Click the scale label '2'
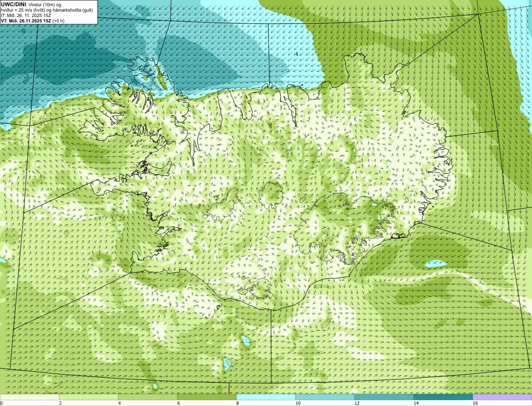The width and height of the screenshot is (532, 406). [60, 403]
